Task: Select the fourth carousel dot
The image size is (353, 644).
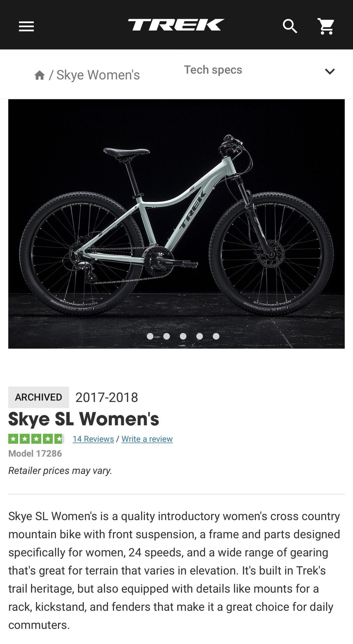Action: [183, 336]
